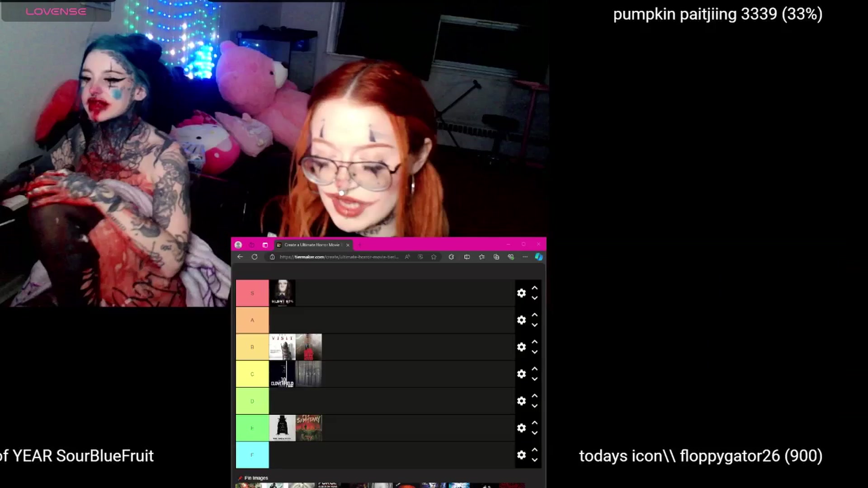This screenshot has height=488, width=868.
Task: Open browser three-dot settings menu
Action: [x=525, y=257]
